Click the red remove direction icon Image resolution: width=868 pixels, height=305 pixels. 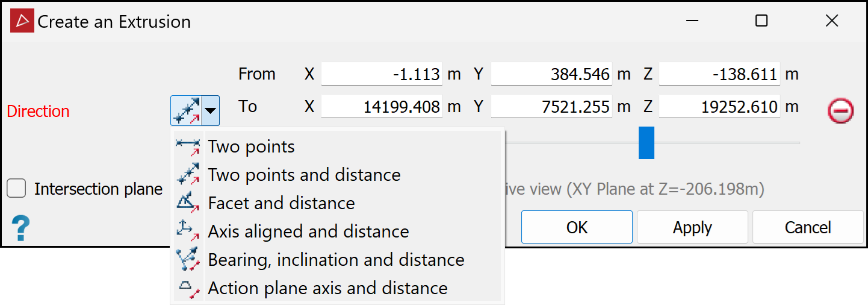pos(840,111)
